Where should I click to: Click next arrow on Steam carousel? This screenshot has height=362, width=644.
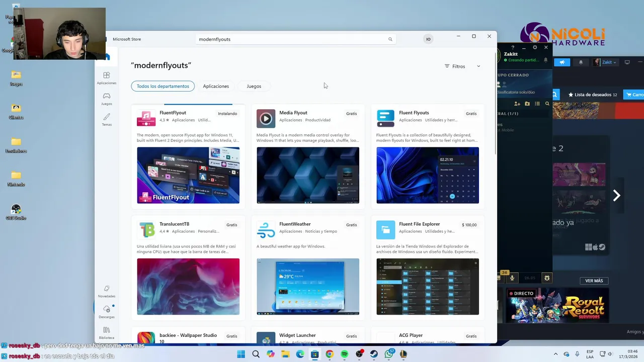pos(616,196)
